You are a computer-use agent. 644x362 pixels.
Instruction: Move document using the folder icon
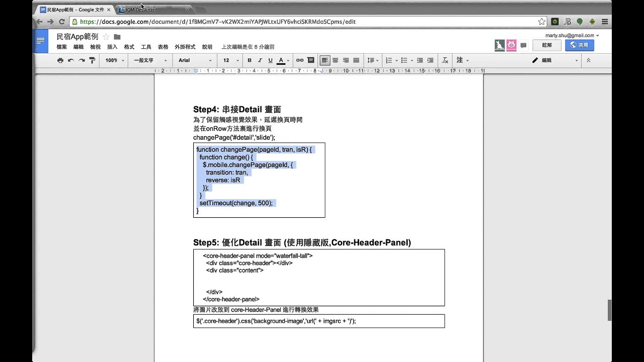coord(117,37)
